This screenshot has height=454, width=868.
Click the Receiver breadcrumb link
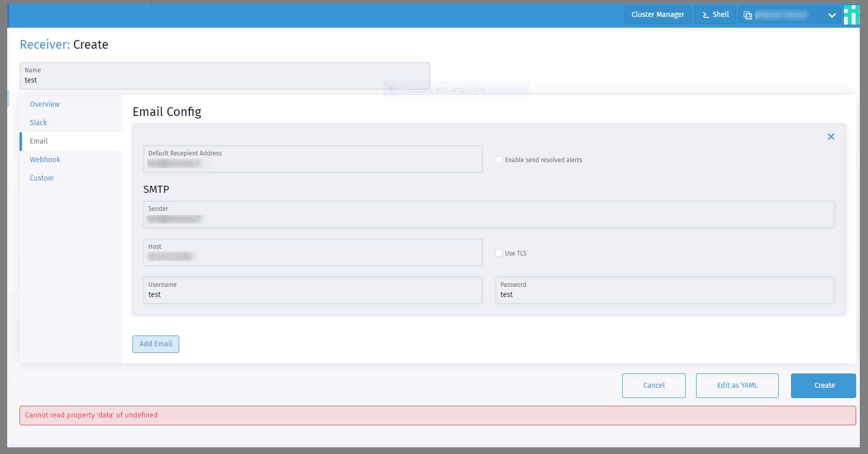pyautogui.click(x=45, y=45)
